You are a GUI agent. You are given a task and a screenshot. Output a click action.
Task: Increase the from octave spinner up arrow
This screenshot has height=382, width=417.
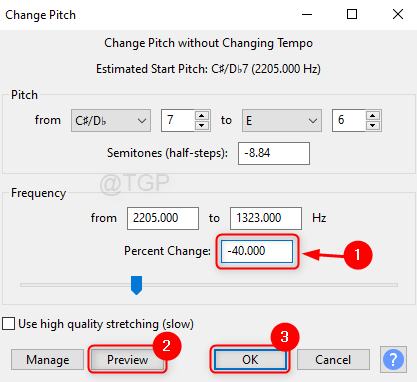coord(202,116)
